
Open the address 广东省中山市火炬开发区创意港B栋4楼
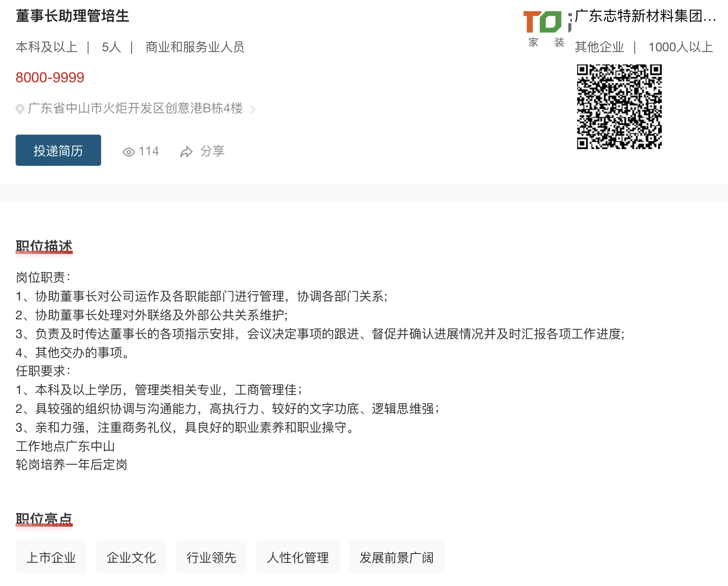(x=135, y=108)
